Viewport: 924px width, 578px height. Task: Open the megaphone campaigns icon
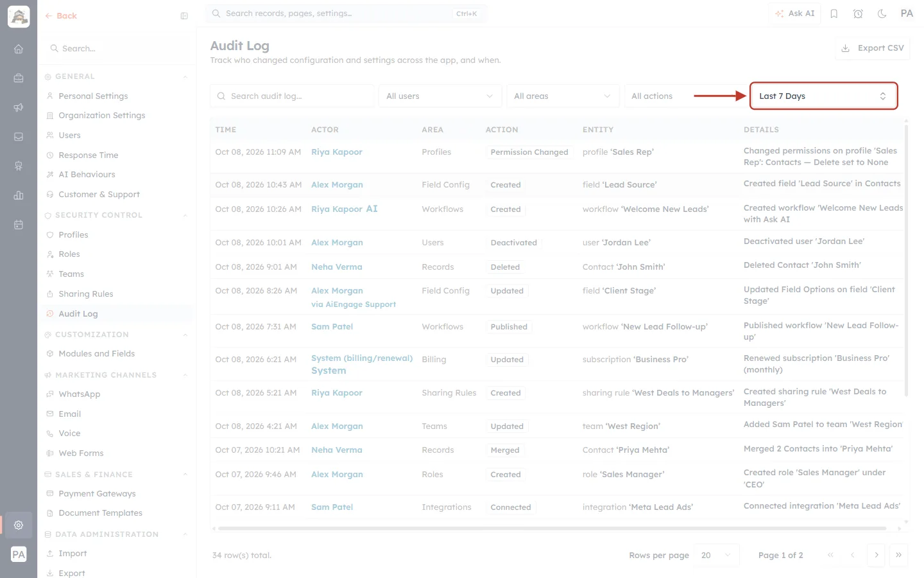point(19,107)
